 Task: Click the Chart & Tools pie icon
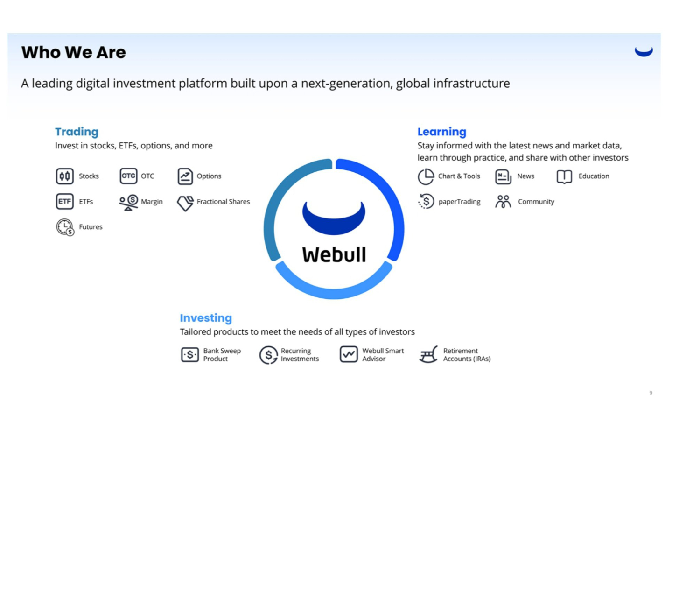[x=426, y=176]
